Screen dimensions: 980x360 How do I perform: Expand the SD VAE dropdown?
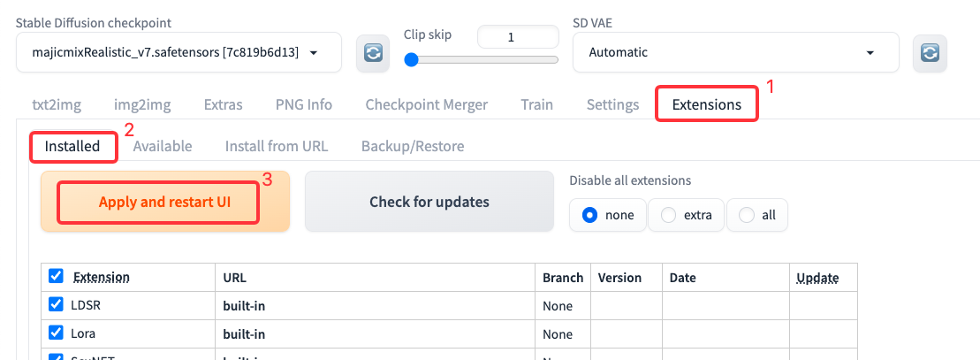tap(735, 52)
